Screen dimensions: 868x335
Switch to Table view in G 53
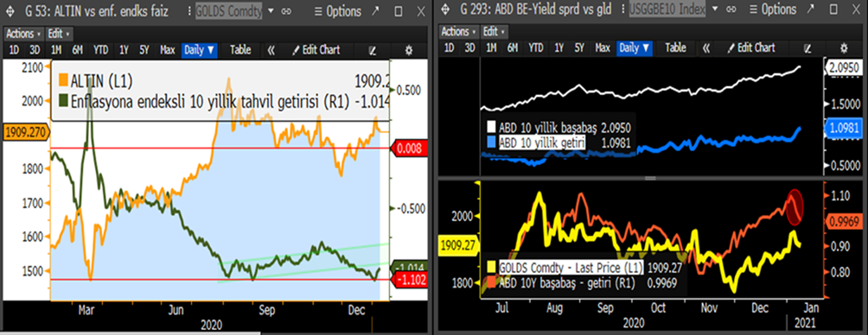point(240,50)
